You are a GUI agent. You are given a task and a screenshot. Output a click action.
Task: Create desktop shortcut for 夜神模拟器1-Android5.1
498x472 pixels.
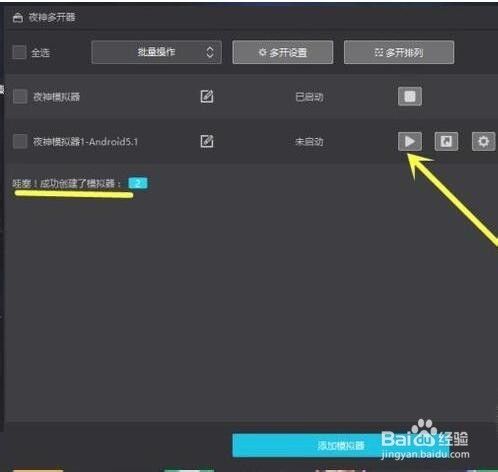446,141
